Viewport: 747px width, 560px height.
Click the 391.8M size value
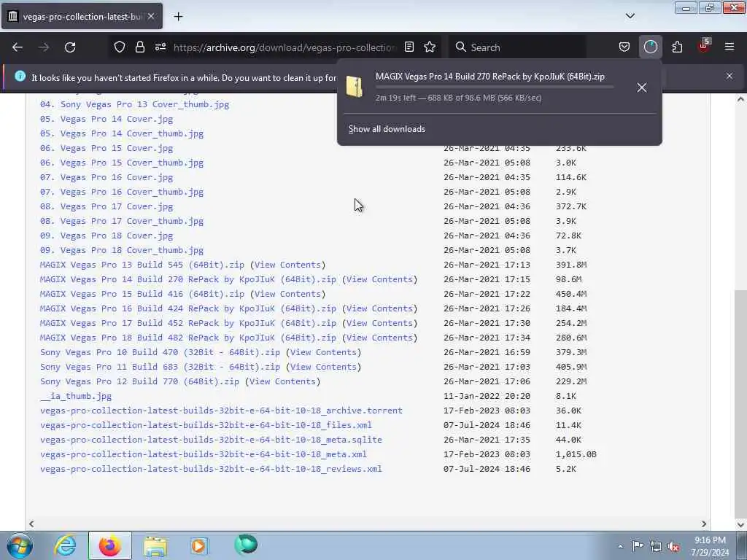tap(570, 265)
